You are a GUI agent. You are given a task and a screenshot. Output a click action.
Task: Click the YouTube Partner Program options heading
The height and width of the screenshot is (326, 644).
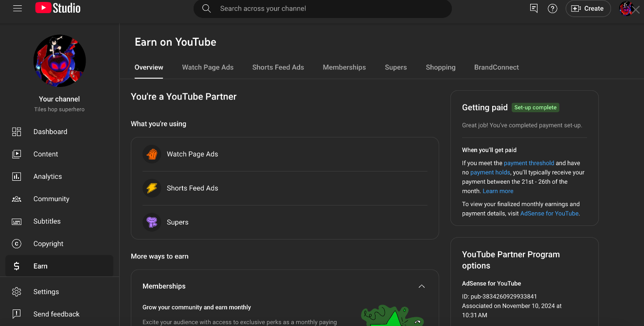(511, 260)
